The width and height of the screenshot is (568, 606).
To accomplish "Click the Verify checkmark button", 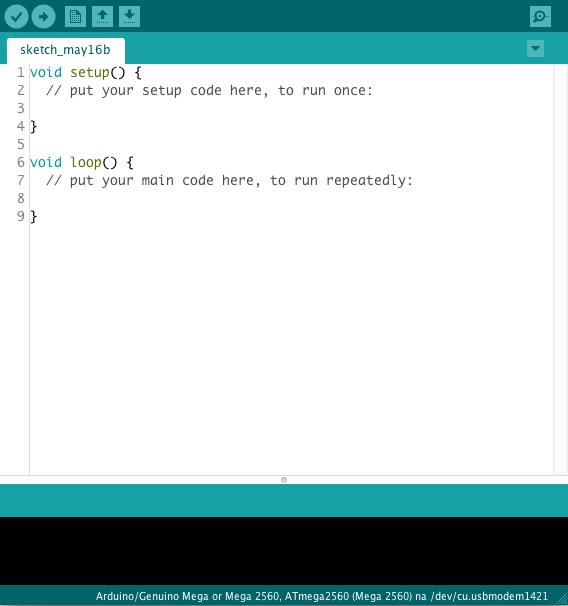I will click(16, 17).
